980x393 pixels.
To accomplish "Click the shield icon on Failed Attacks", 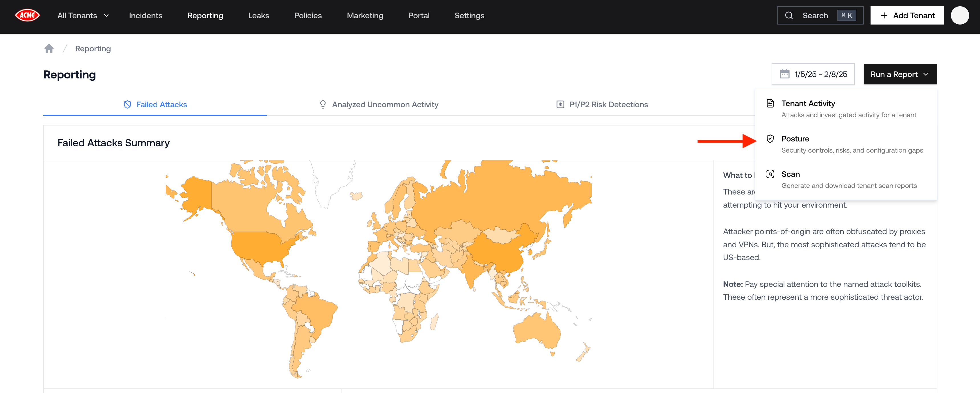I will click(x=127, y=105).
